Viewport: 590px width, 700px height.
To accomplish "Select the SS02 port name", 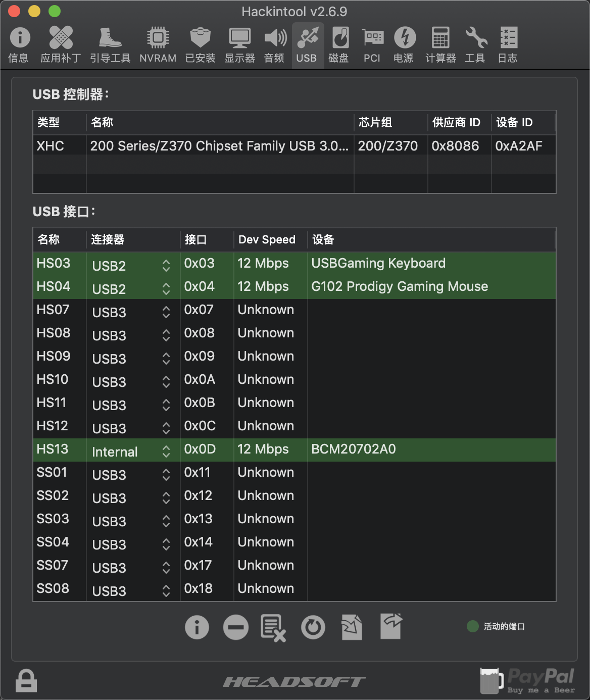I will [x=53, y=495].
